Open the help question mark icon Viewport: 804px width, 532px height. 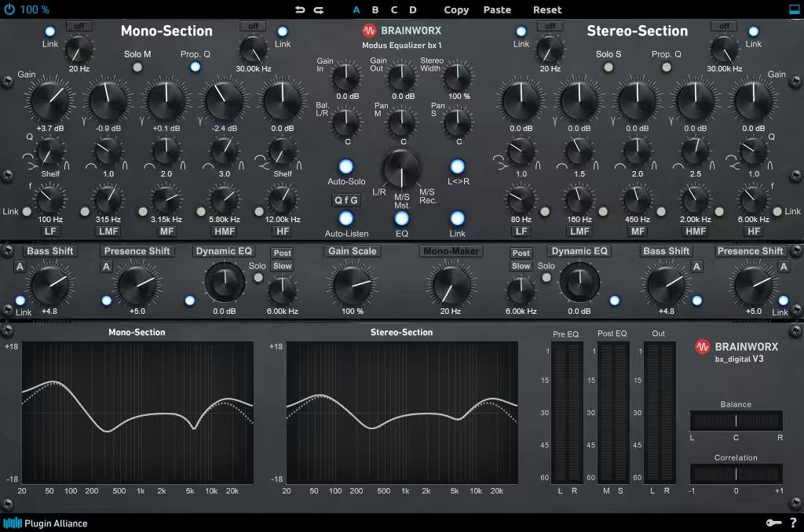pos(793,523)
